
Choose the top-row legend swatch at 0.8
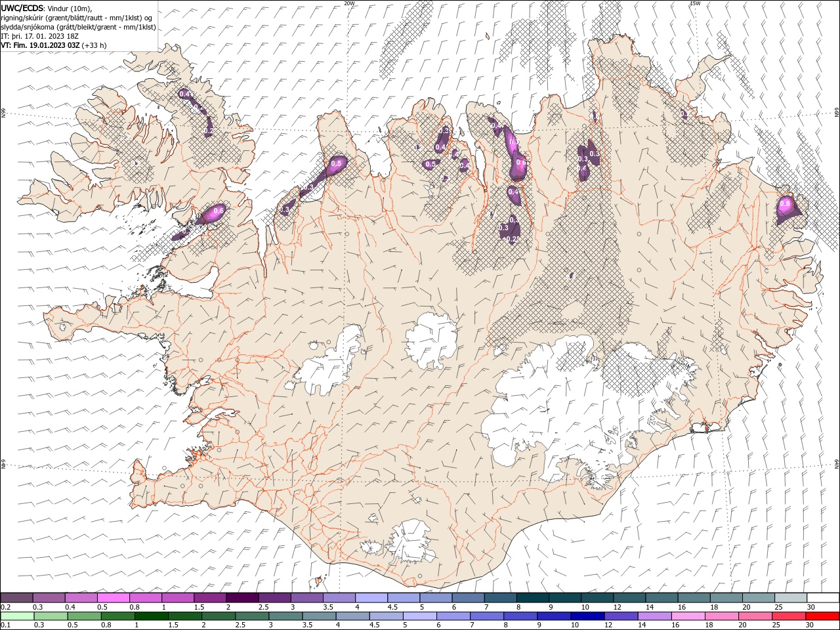pyautogui.click(x=146, y=597)
